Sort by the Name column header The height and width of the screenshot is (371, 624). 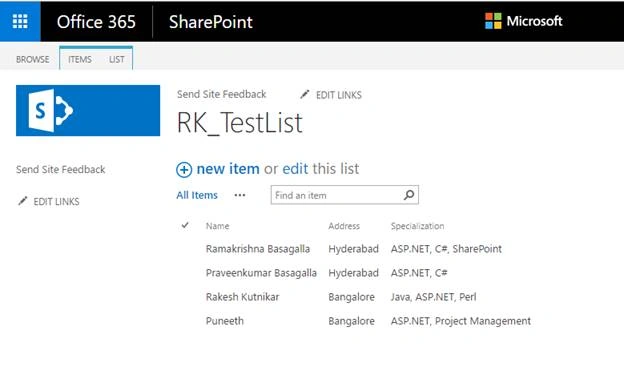(x=217, y=226)
